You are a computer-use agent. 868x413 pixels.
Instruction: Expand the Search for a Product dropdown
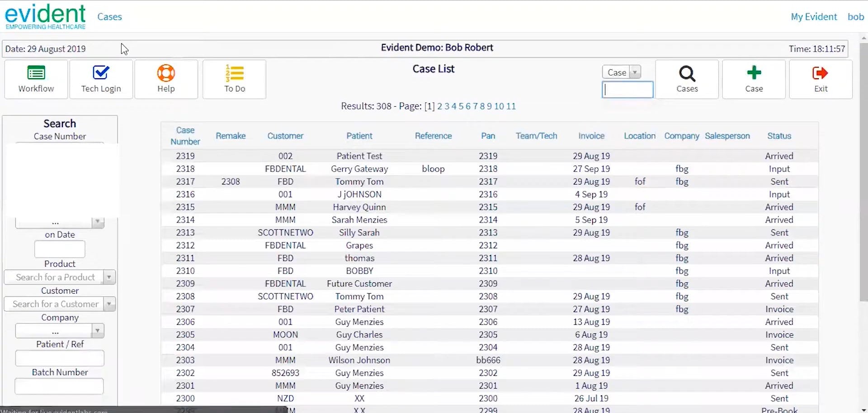[x=109, y=277]
